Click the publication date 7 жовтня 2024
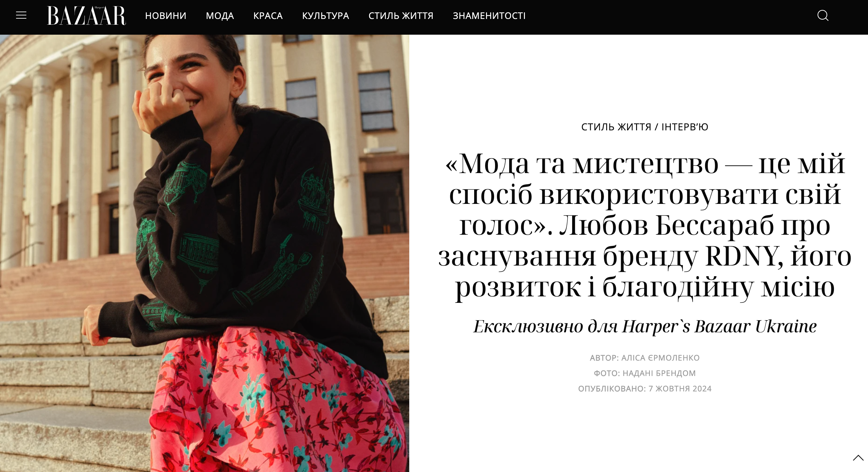The width and height of the screenshot is (868, 472). pyautogui.click(x=680, y=389)
